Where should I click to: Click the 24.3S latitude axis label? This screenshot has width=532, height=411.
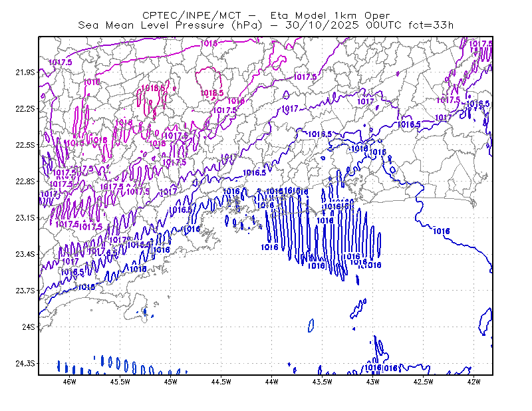click(25, 364)
